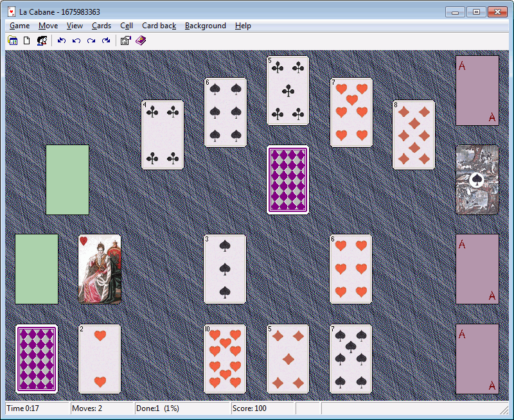Select the Queen of Hearts card

point(100,268)
